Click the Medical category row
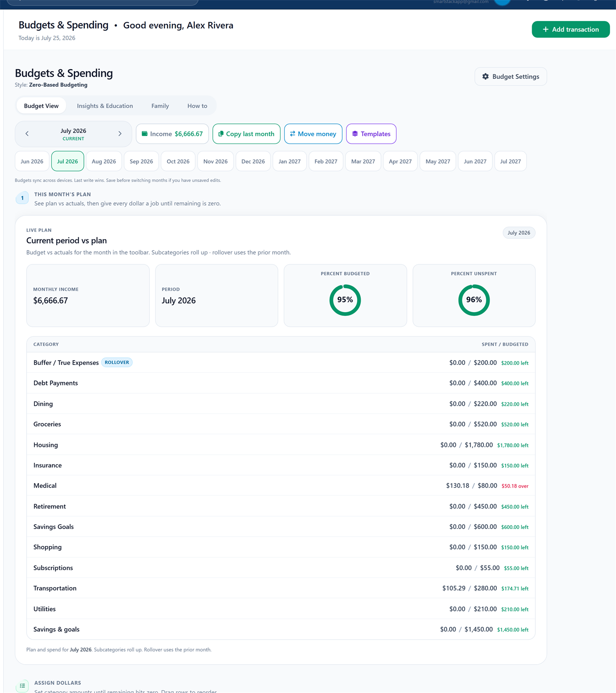 click(x=281, y=485)
